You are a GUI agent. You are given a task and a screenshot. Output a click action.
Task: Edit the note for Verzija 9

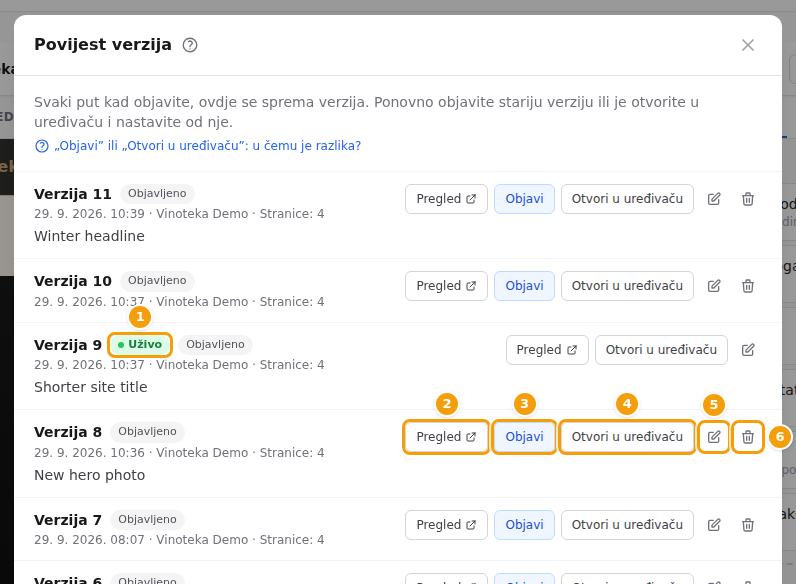[747, 350]
